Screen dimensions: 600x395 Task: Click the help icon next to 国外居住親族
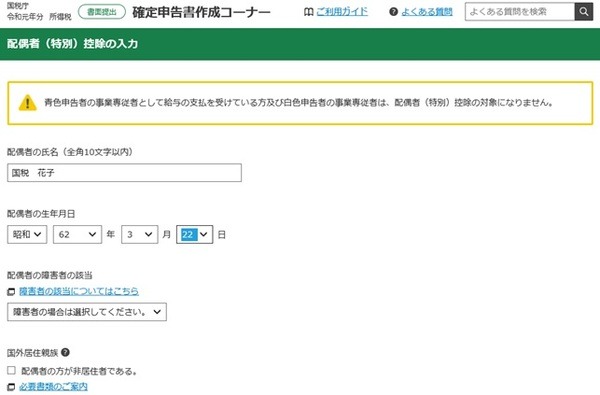point(65,352)
